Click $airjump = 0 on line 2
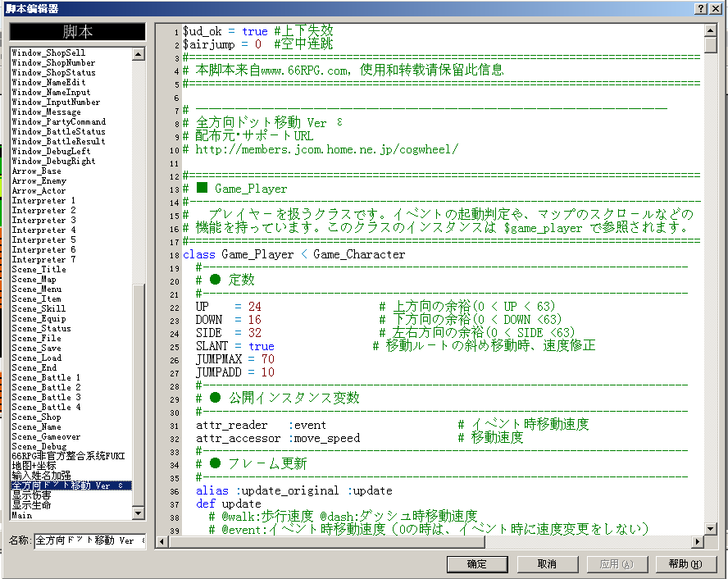The width and height of the screenshot is (728, 579). click(222, 44)
